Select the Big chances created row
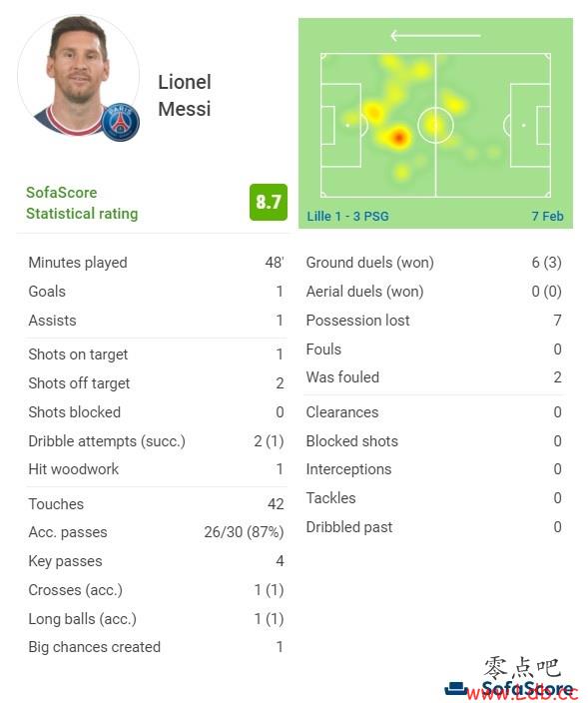 tap(156, 647)
